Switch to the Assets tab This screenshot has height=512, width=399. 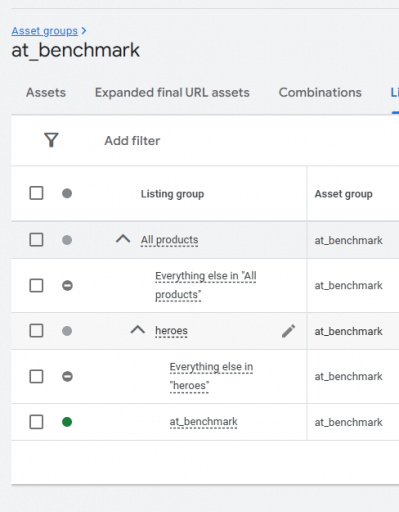[46, 92]
